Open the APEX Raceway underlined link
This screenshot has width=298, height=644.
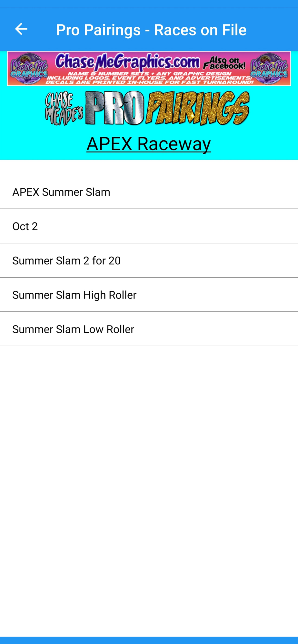coord(149,144)
